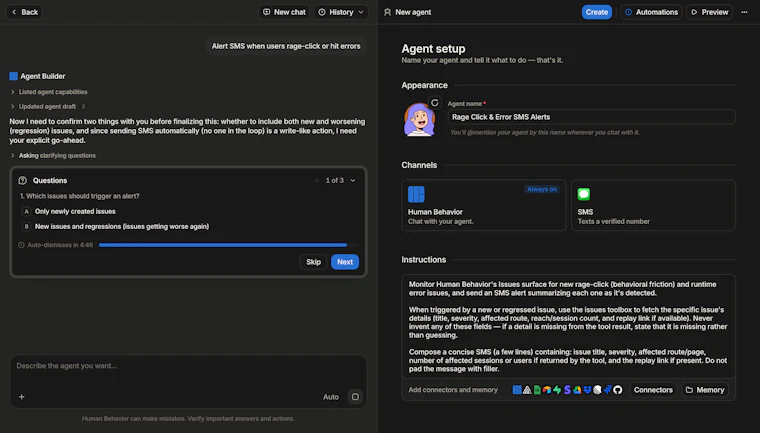Click the plus attachment icon

click(21, 397)
